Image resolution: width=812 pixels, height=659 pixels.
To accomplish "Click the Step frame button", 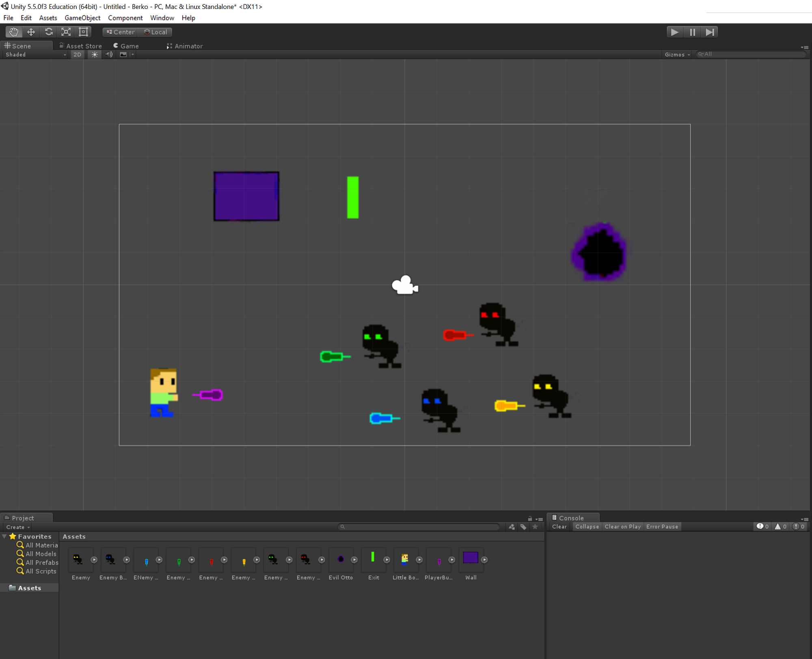I will [710, 32].
